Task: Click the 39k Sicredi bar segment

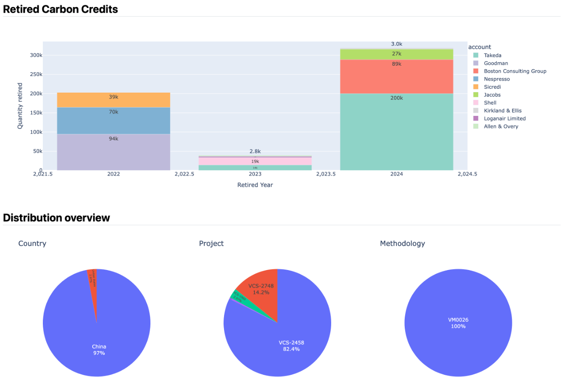Action: (113, 100)
